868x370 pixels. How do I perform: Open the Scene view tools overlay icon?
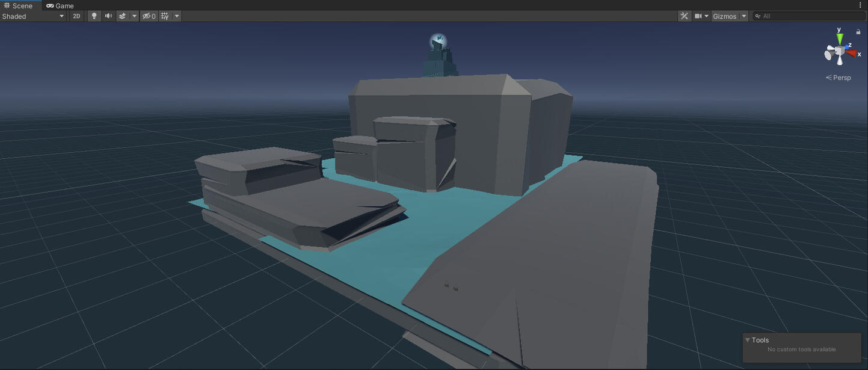[x=685, y=16]
